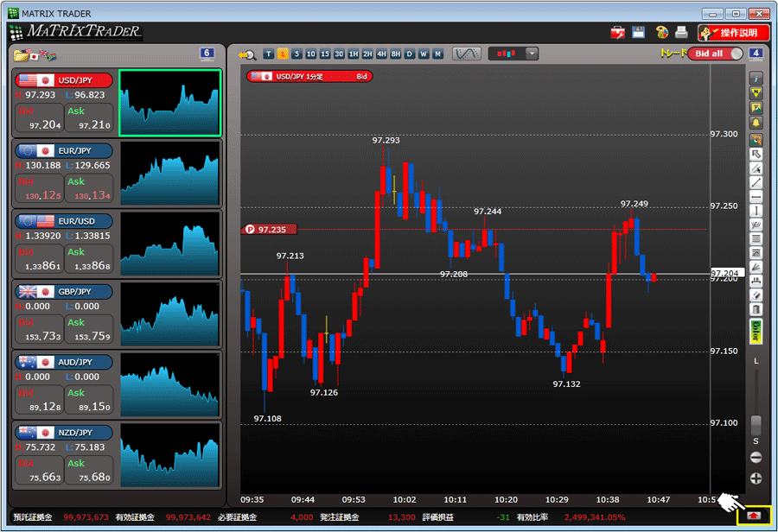Viewport: 778px width, 532px height.
Task: Select the 8H timeframe
Action: click(395, 54)
